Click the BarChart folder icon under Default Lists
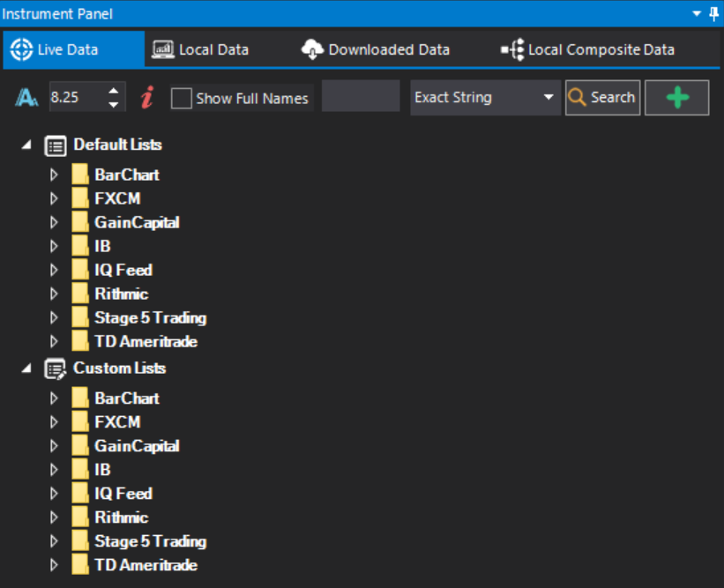 (80, 175)
